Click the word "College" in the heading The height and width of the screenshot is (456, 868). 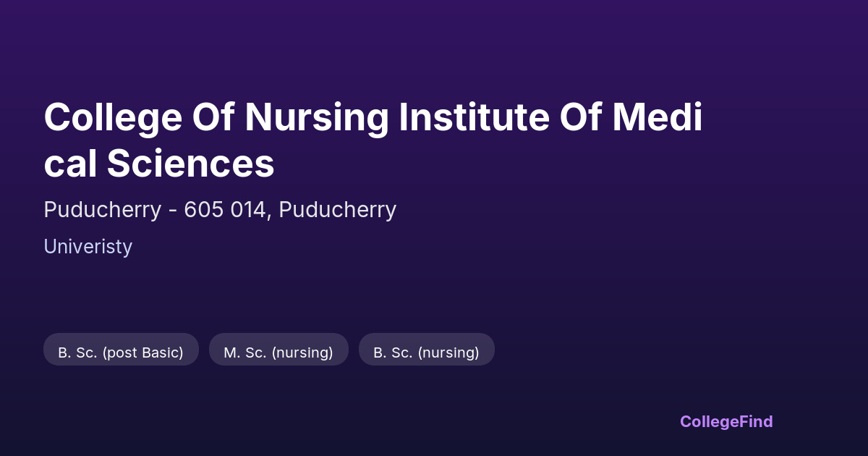pyautogui.click(x=113, y=117)
